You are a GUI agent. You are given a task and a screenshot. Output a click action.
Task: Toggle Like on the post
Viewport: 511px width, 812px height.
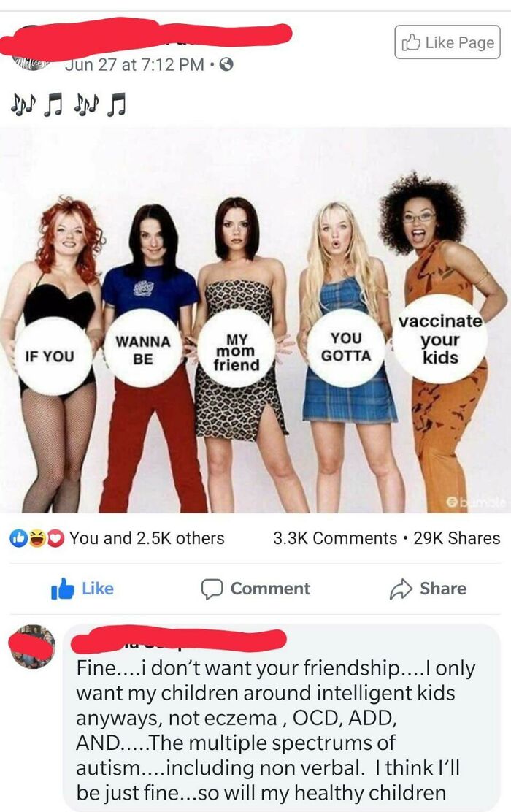click(82, 589)
